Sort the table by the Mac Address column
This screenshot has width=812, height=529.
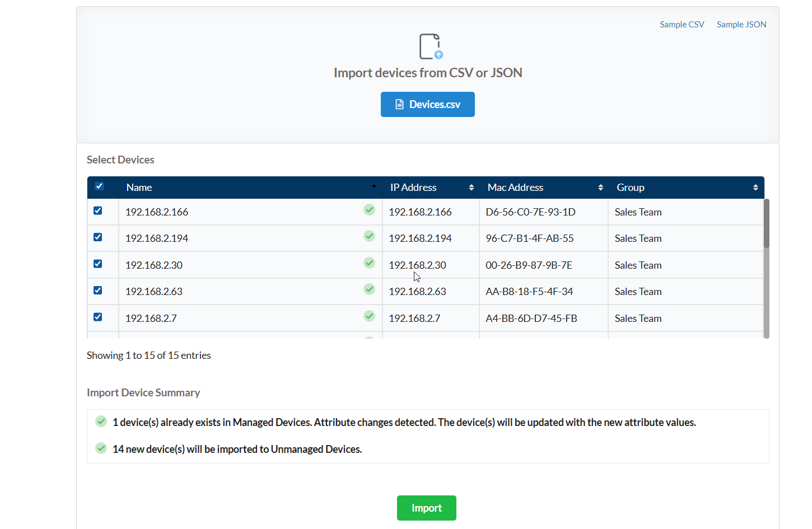coord(515,188)
